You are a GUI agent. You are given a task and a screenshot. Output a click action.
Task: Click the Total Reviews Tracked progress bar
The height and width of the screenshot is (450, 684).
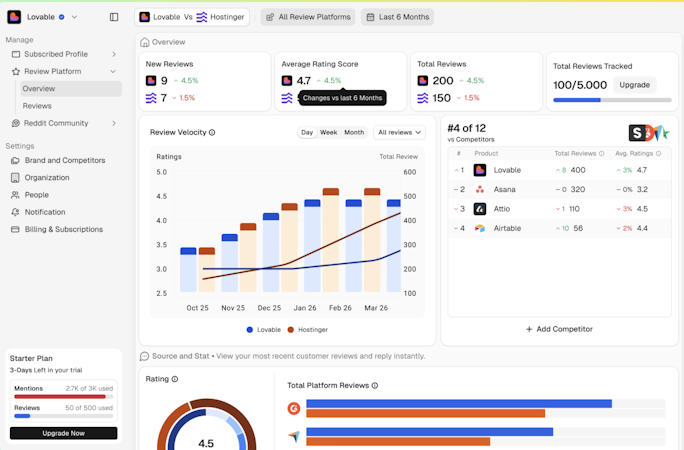tap(612, 100)
